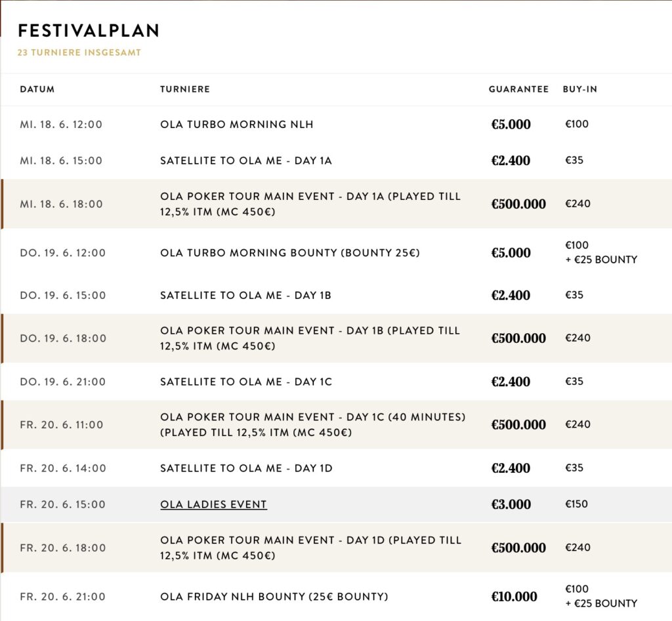Viewport: 672px width, 621px height.
Task: Click the Guarantee column header
Action: point(518,89)
